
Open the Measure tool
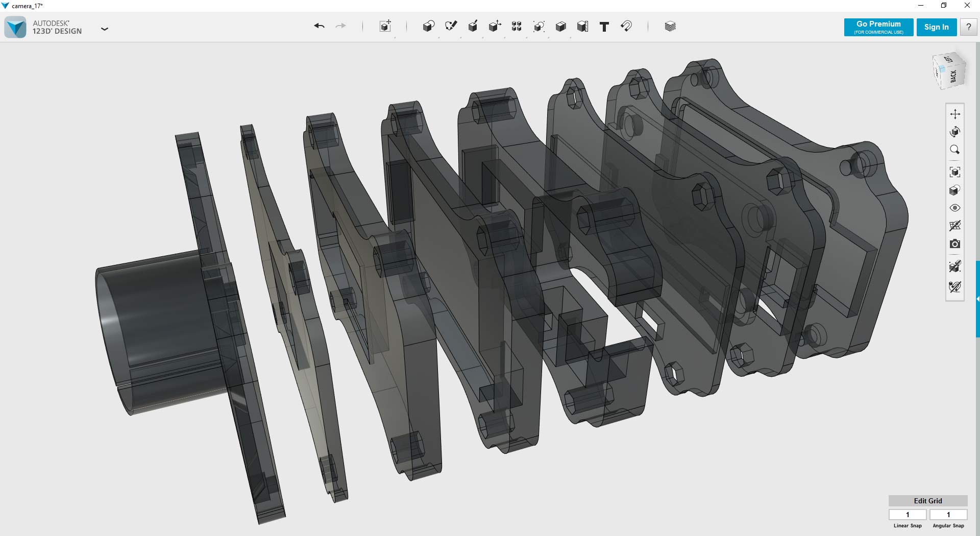(582, 27)
